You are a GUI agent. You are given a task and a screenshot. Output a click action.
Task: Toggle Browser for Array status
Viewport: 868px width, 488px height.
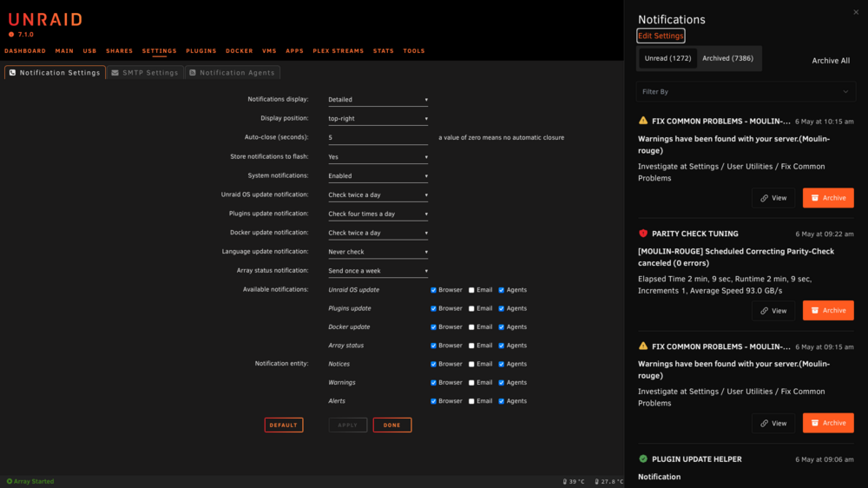click(x=433, y=346)
